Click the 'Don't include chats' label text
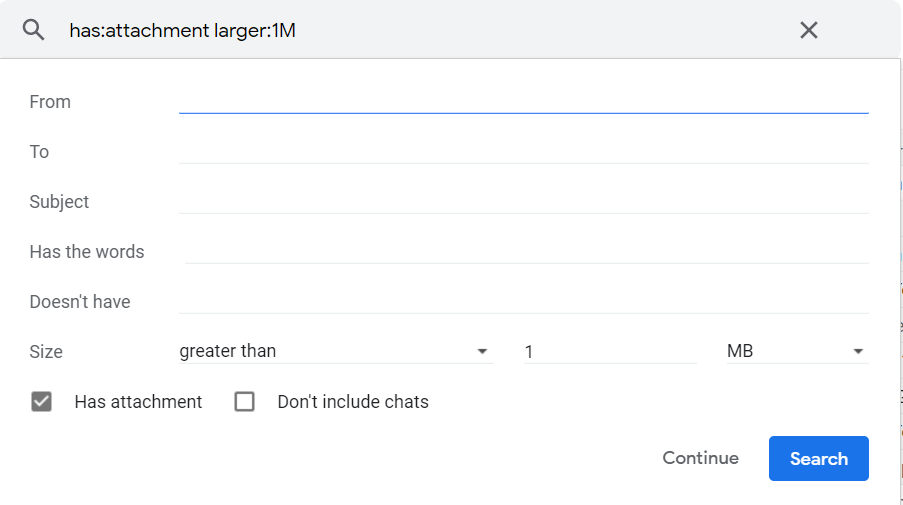 coord(353,402)
